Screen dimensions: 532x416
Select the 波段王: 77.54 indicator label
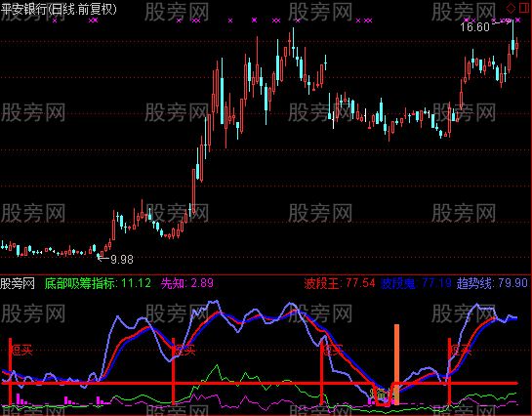click(340, 283)
